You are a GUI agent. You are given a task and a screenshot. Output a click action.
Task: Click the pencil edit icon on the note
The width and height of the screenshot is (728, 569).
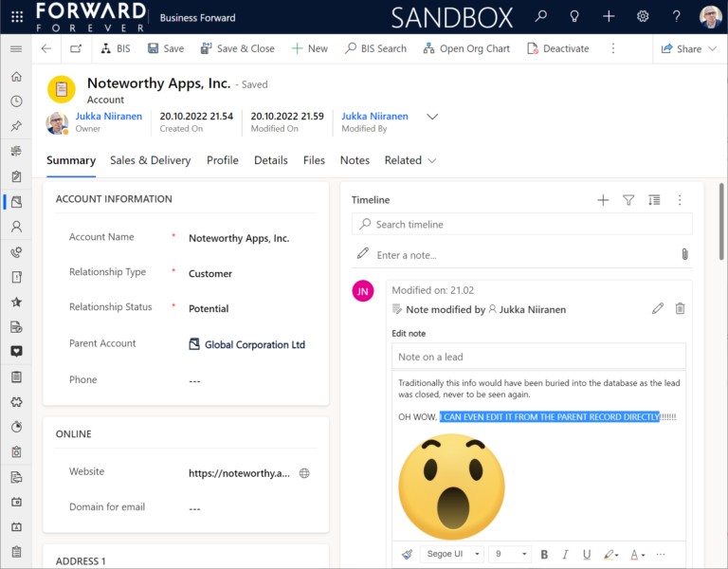click(658, 309)
